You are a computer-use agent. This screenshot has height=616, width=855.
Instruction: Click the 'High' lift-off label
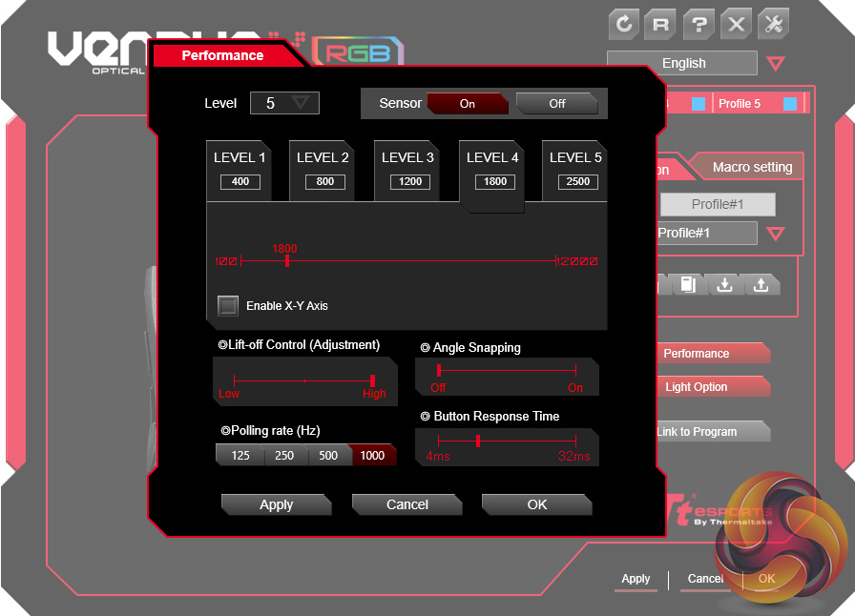coord(374,394)
